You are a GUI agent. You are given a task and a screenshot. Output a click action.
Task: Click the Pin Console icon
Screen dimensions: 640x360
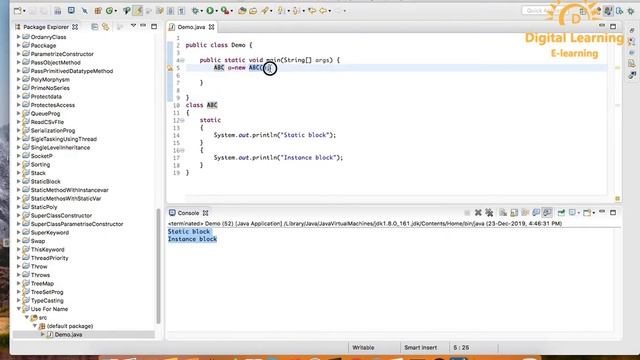coord(561,213)
